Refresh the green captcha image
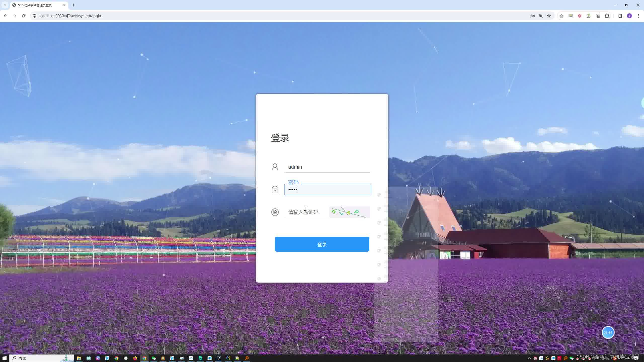Viewport: 644px width, 362px height. tap(349, 212)
